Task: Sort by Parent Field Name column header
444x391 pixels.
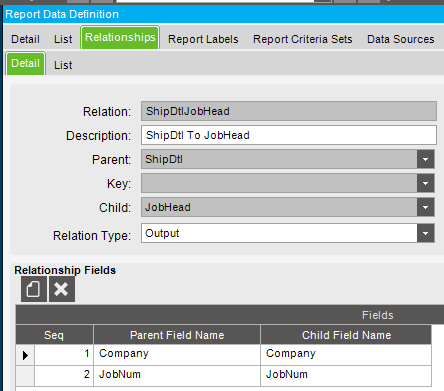Action: tap(177, 335)
